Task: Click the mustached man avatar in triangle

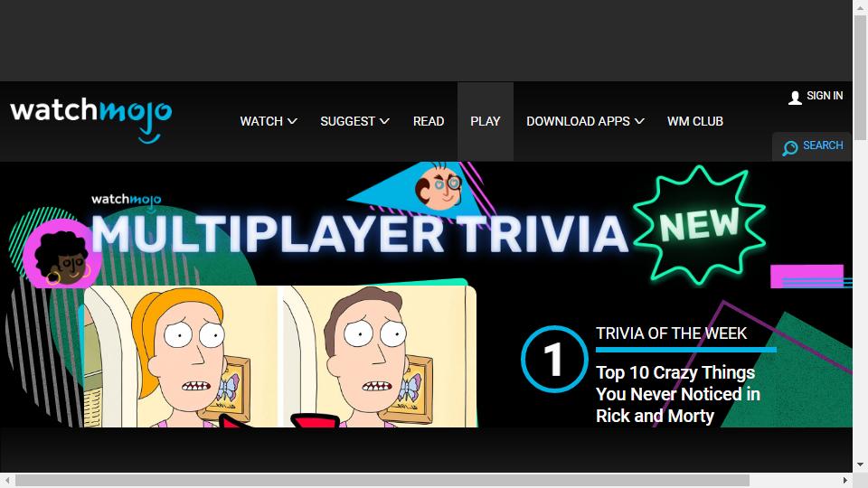Action: click(x=439, y=185)
